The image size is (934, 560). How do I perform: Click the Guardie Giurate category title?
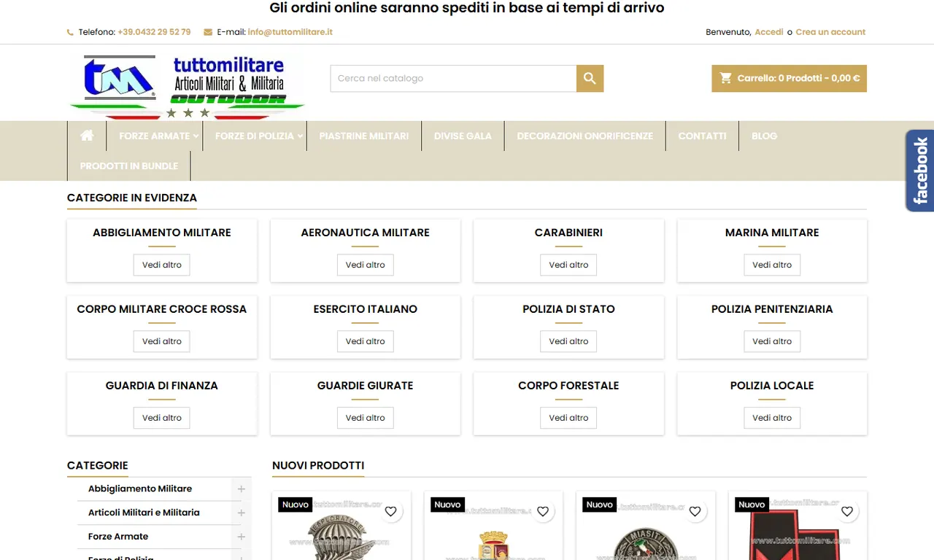tap(366, 386)
